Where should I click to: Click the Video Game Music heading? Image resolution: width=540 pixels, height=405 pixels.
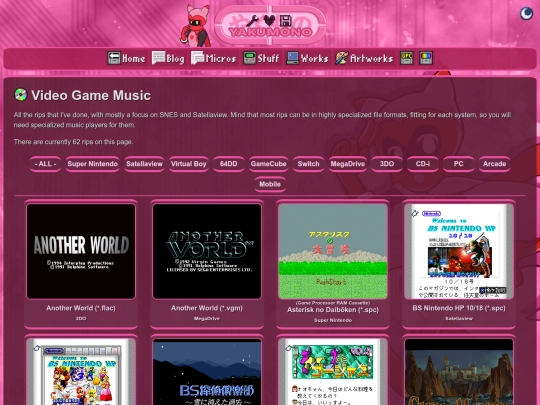coord(91,95)
